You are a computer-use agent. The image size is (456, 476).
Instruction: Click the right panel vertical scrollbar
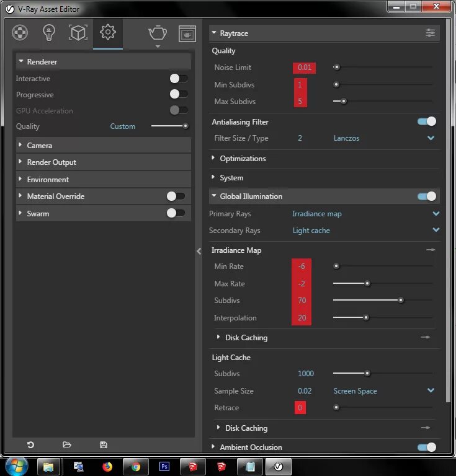pyautogui.click(x=448, y=211)
